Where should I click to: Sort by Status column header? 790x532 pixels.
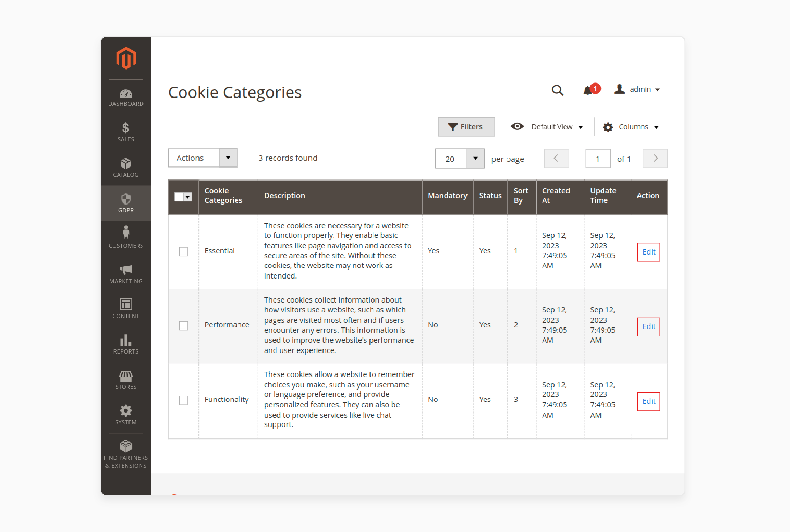pos(490,197)
